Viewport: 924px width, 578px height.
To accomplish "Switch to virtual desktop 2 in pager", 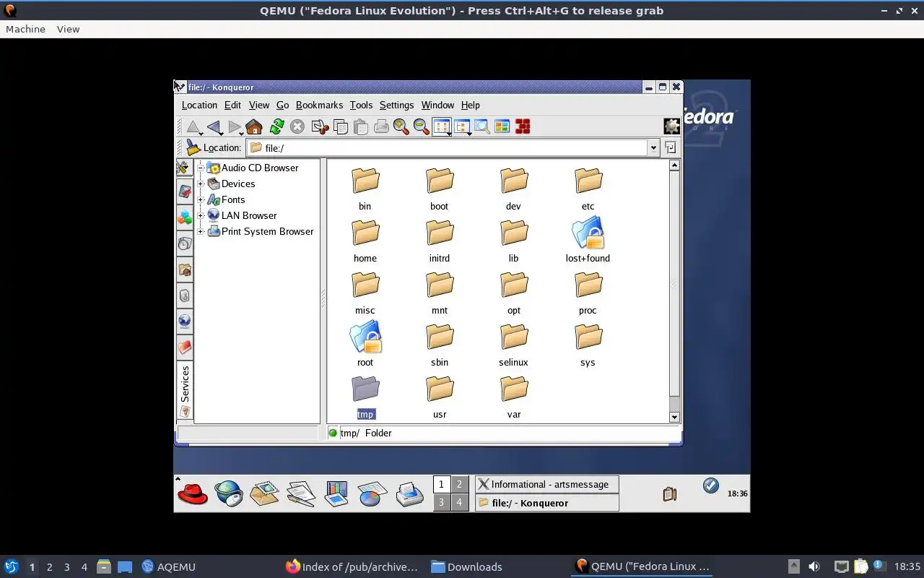I will pos(459,485).
